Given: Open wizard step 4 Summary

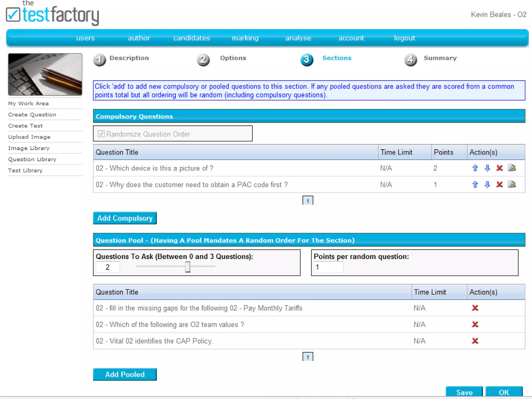Looking at the screenshot, I should pos(440,58).
